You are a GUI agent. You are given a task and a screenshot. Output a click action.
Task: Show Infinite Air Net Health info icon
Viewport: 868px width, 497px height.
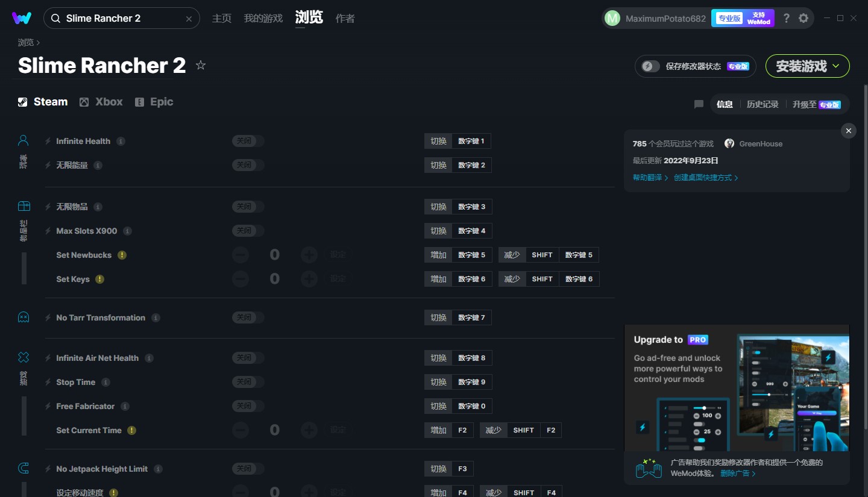(149, 358)
